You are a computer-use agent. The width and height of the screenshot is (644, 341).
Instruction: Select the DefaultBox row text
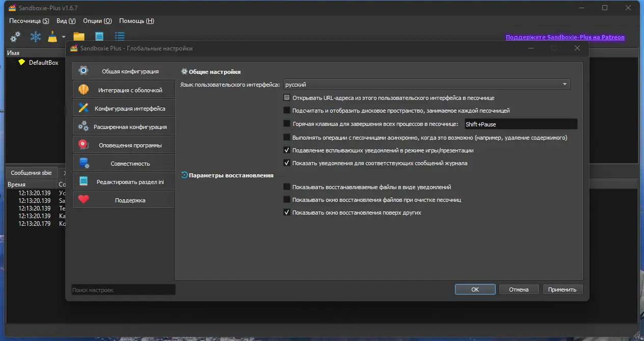tap(44, 63)
